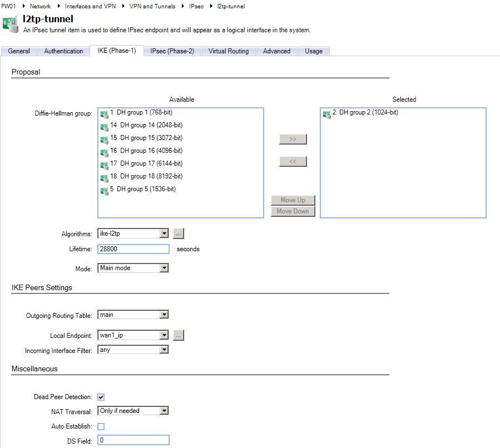The image size is (500, 448).
Task: Click the Lifetime seconds input field
Action: click(133, 249)
